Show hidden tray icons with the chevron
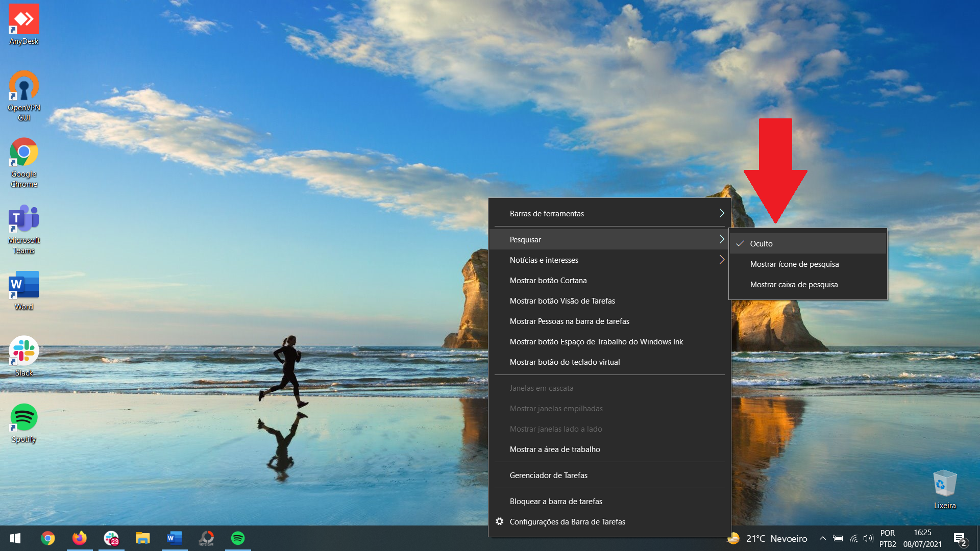 point(823,538)
